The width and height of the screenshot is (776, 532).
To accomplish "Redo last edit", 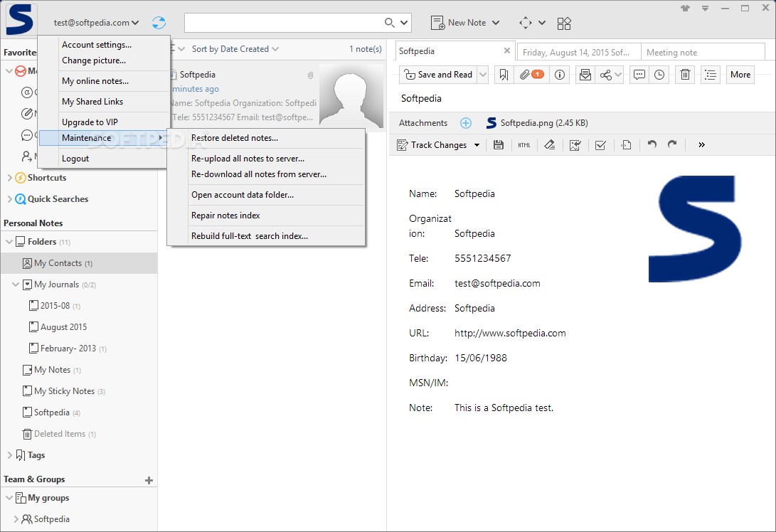I will tap(672, 144).
